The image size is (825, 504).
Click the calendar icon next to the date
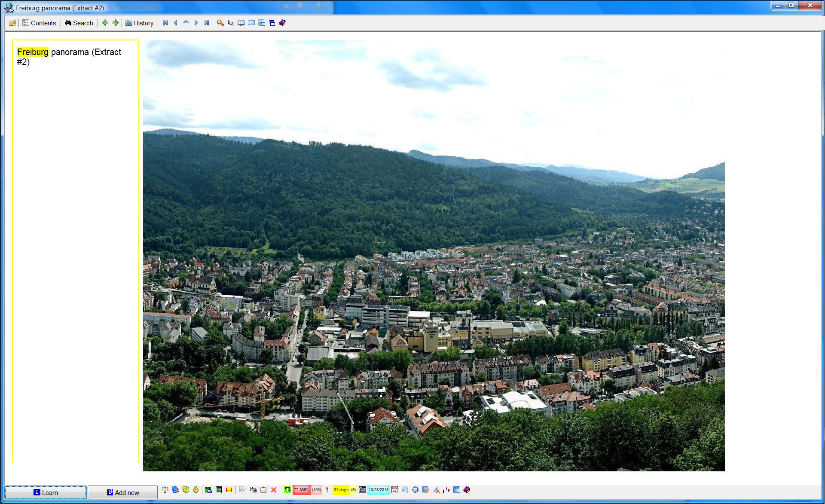point(395,490)
